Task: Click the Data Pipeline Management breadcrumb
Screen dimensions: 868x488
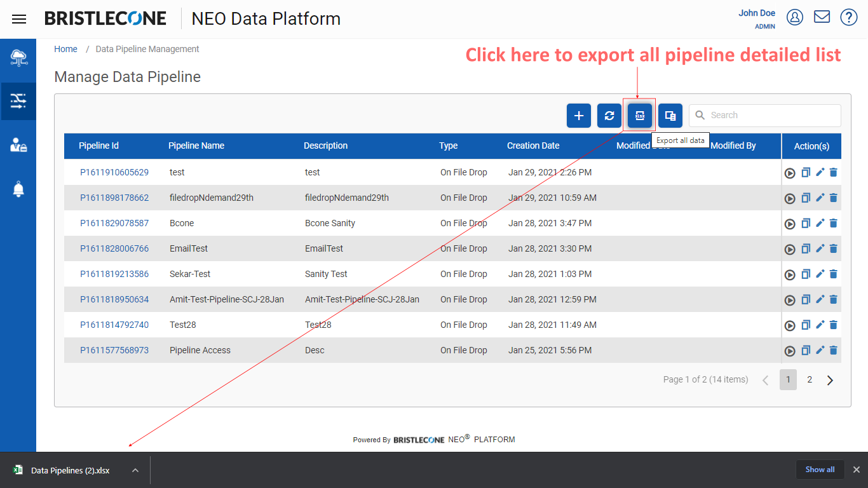Action: pyautogui.click(x=147, y=49)
